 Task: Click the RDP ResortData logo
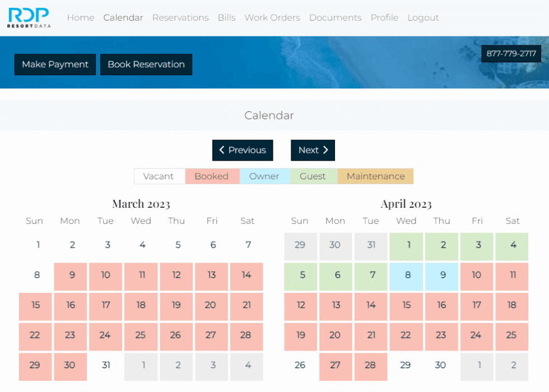29,17
